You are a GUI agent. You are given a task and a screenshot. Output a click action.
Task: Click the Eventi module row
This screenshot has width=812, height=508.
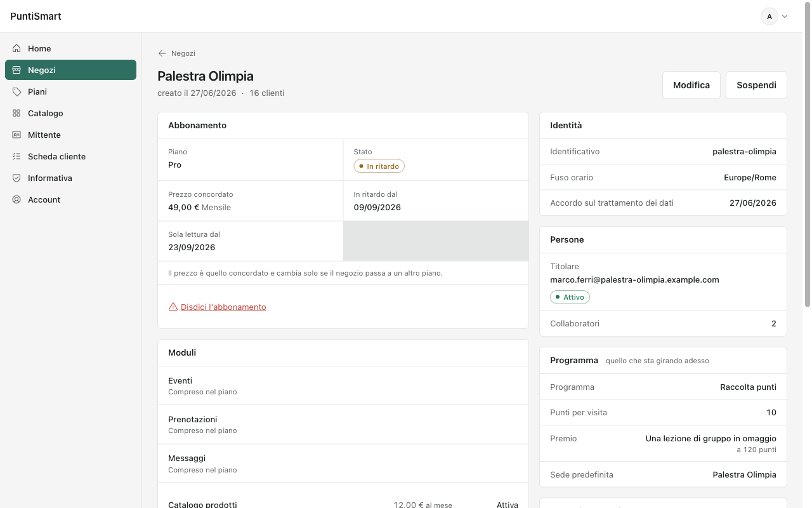coord(343,385)
